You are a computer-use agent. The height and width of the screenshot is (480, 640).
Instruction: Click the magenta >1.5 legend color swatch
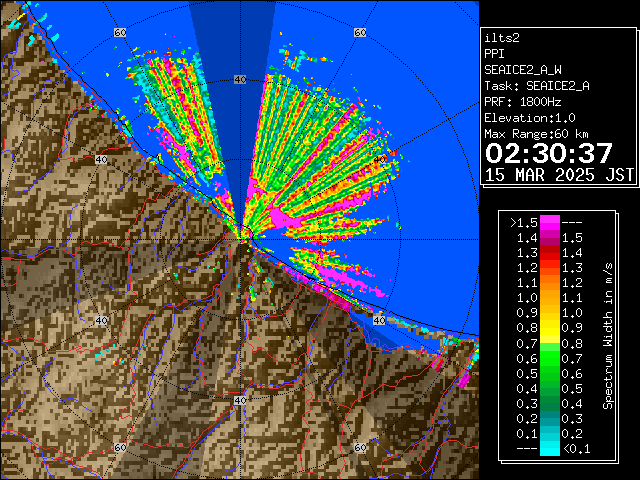pos(550,223)
